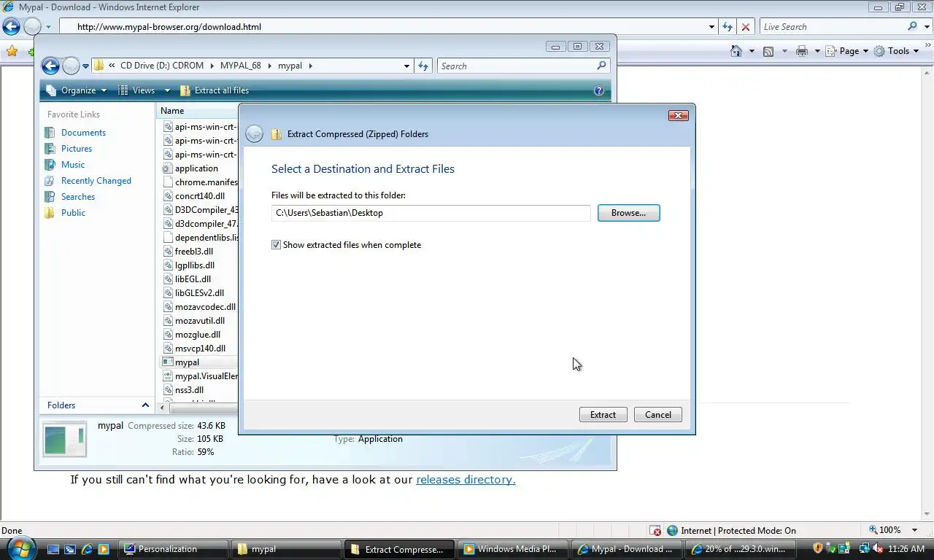Stop loading the Internet Explorer page
The image size is (934, 560).
click(x=745, y=27)
